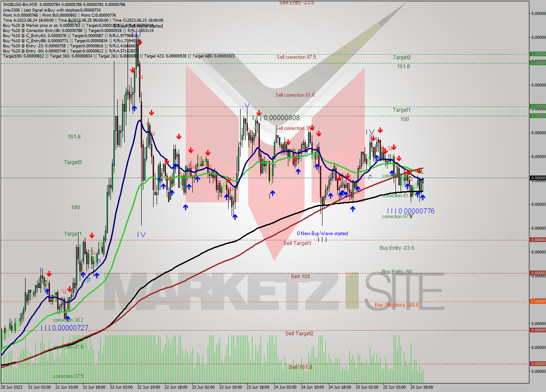Click the '22 Jun 18:00' time axis label
Viewport: 546px width, 392px height.
click(177, 387)
